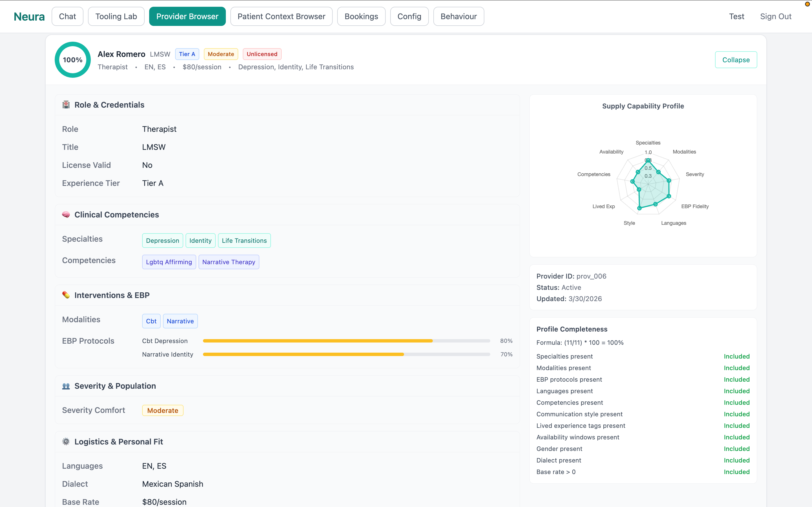The height and width of the screenshot is (507, 812).
Task: Toggle the Lgbtq Affirming competency tag
Action: click(169, 262)
